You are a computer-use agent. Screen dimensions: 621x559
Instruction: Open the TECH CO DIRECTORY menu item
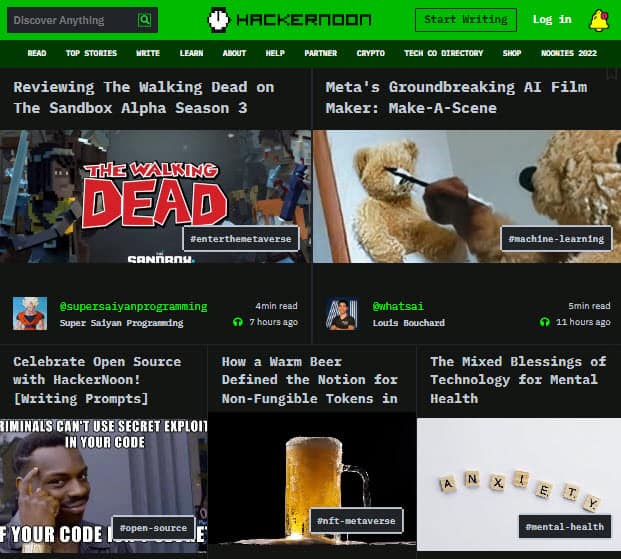(444, 53)
